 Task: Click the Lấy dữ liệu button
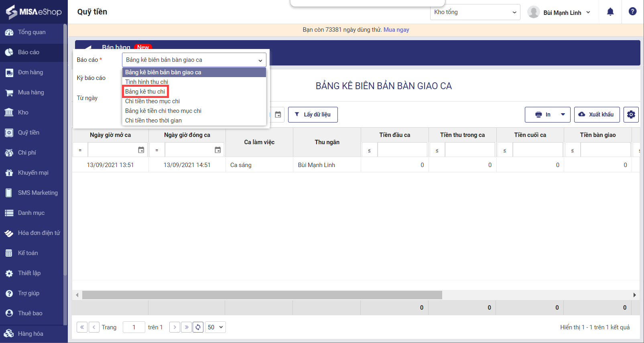313,114
